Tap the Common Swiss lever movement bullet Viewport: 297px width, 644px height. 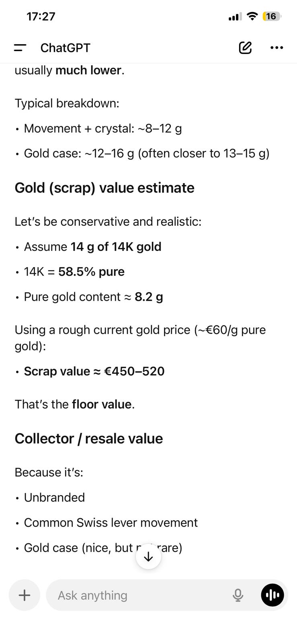pyautogui.click(x=111, y=522)
